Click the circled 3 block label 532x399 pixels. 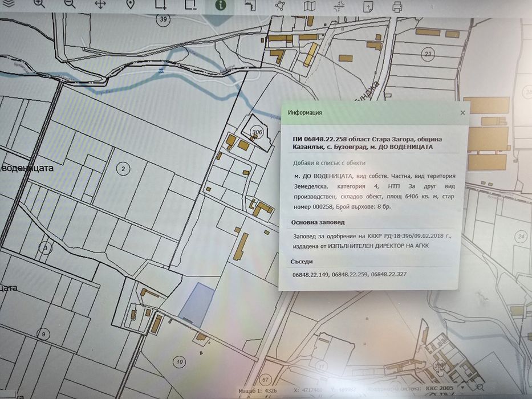pyautogui.click(x=46, y=249)
